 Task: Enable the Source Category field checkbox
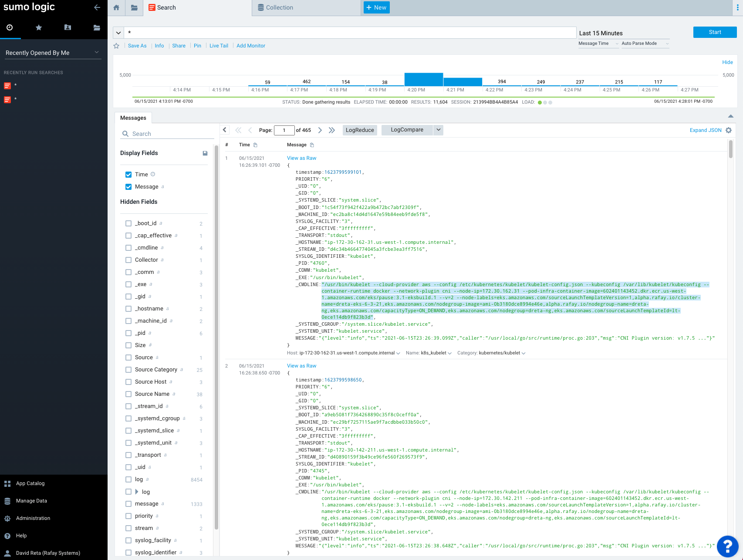pyautogui.click(x=128, y=370)
